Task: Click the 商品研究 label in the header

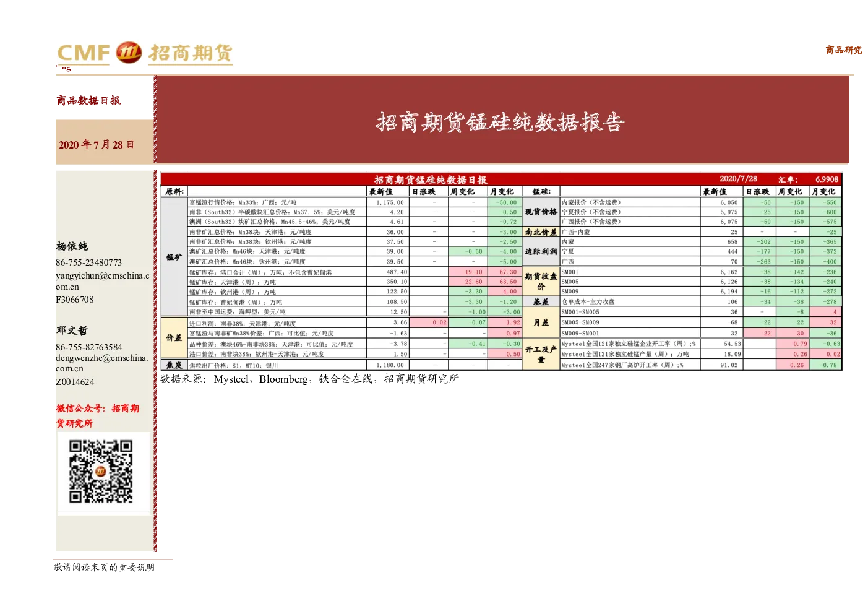Action: (x=843, y=50)
